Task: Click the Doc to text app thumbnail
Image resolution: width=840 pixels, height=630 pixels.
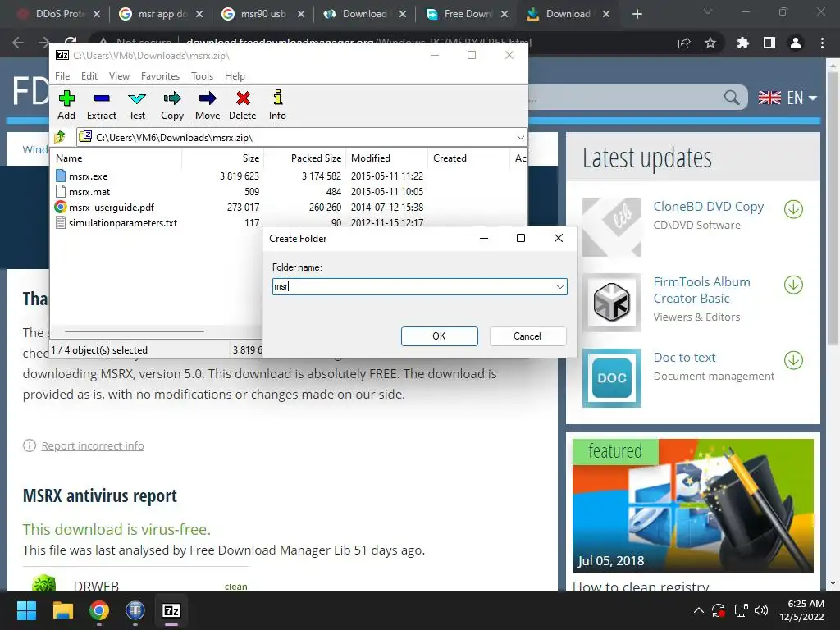Action: [612, 377]
